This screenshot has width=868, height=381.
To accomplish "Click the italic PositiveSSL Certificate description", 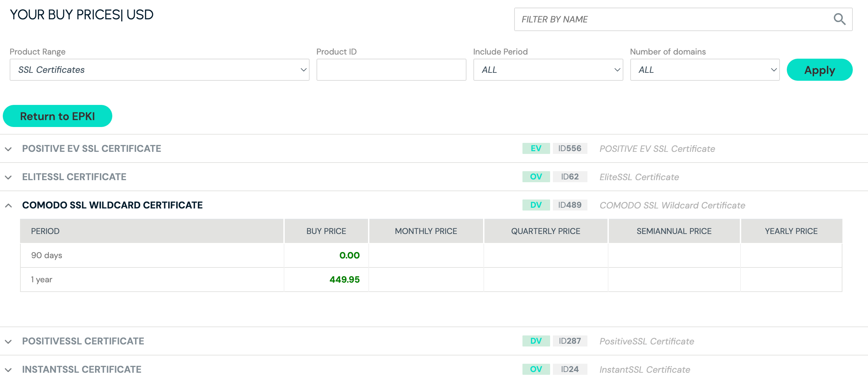I will pos(647,341).
